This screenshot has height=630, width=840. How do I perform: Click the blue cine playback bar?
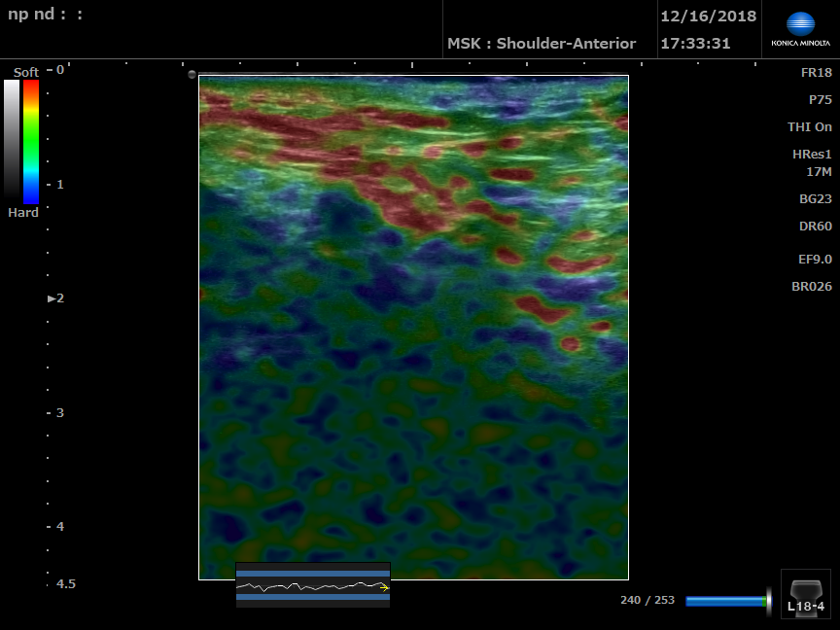click(724, 601)
